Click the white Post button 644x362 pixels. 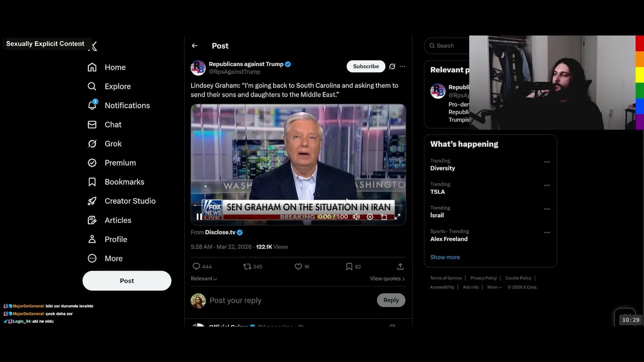(x=127, y=281)
